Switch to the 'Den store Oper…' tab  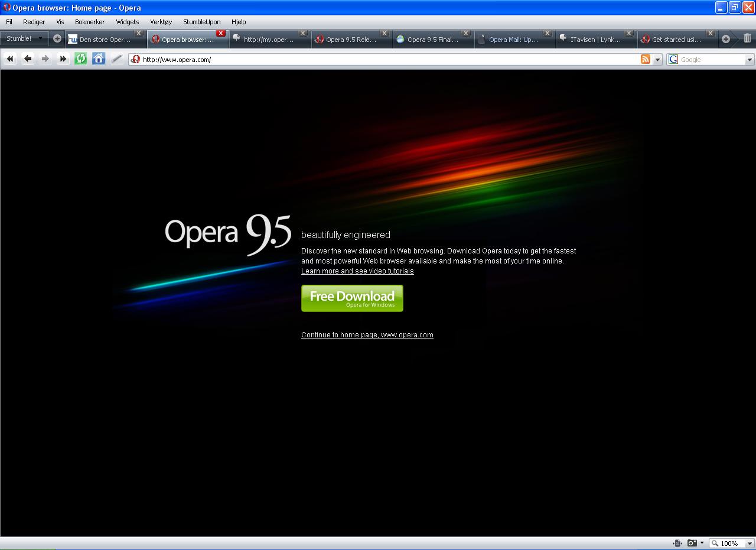(x=105, y=40)
